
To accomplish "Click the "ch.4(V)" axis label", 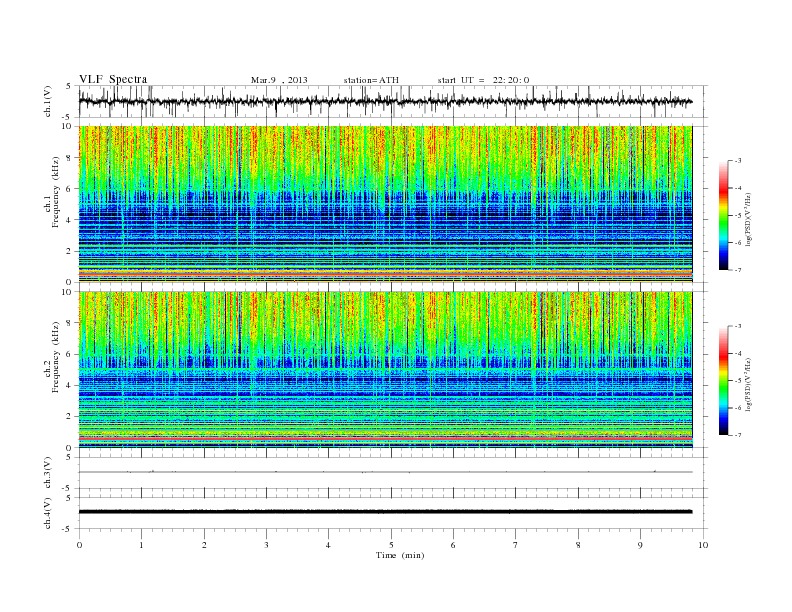I will coord(48,513).
